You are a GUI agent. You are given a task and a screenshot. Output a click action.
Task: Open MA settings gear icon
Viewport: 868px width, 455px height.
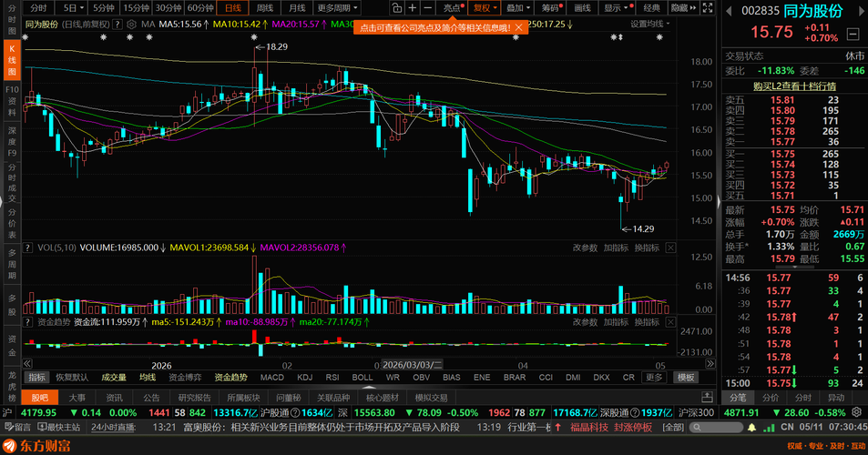[131, 25]
